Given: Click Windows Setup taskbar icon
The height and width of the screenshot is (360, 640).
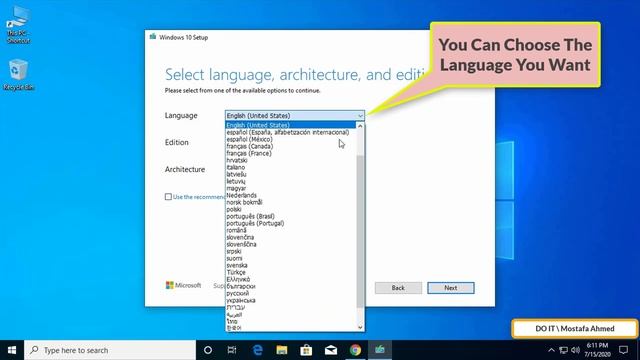Looking at the screenshot, I should 380,350.
